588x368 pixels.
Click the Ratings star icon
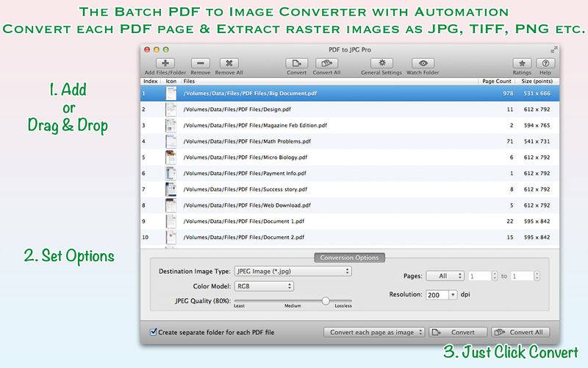[522, 63]
